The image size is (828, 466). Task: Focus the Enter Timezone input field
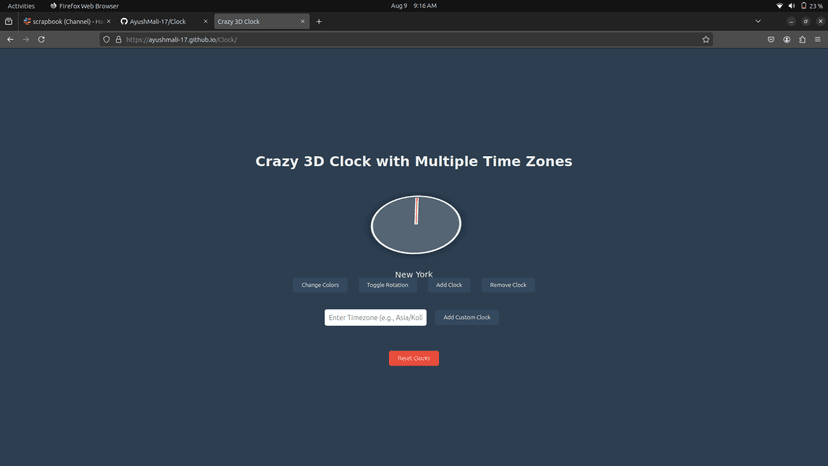click(x=375, y=318)
